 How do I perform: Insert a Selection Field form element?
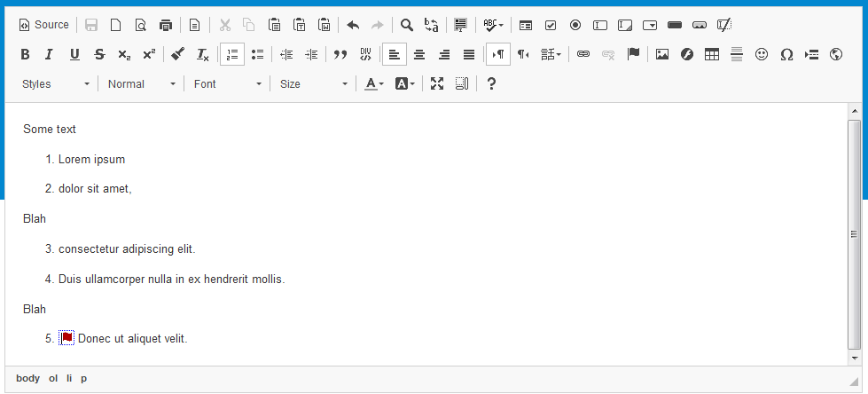650,25
